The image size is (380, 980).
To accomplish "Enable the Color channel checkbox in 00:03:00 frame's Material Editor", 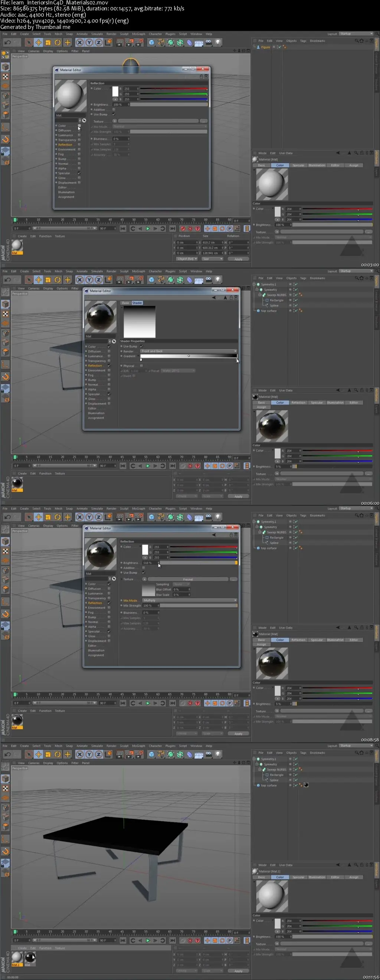I will pos(79,126).
